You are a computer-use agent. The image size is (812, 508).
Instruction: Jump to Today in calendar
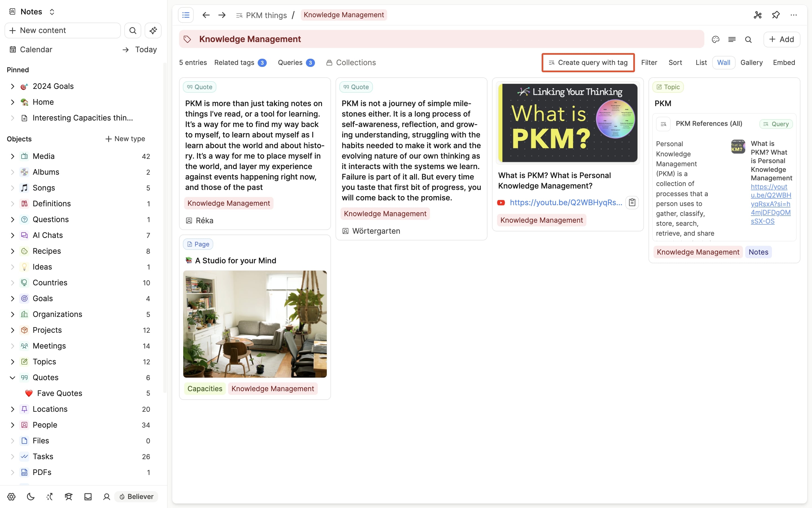pos(139,50)
